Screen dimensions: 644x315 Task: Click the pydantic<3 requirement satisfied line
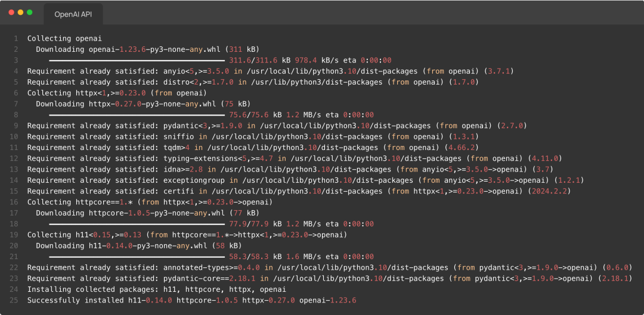pyautogui.click(x=277, y=126)
